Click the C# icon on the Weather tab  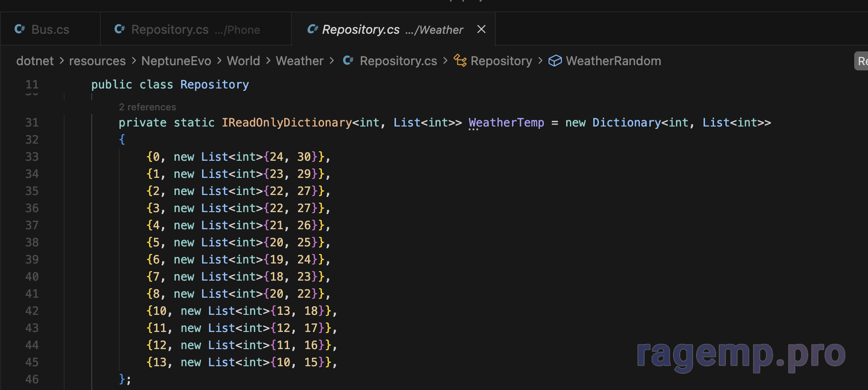coord(312,29)
